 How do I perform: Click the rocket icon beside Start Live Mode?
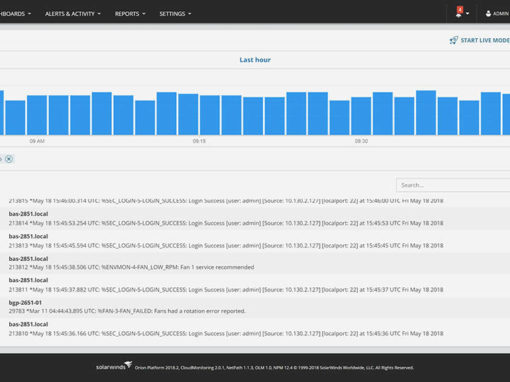454,40
